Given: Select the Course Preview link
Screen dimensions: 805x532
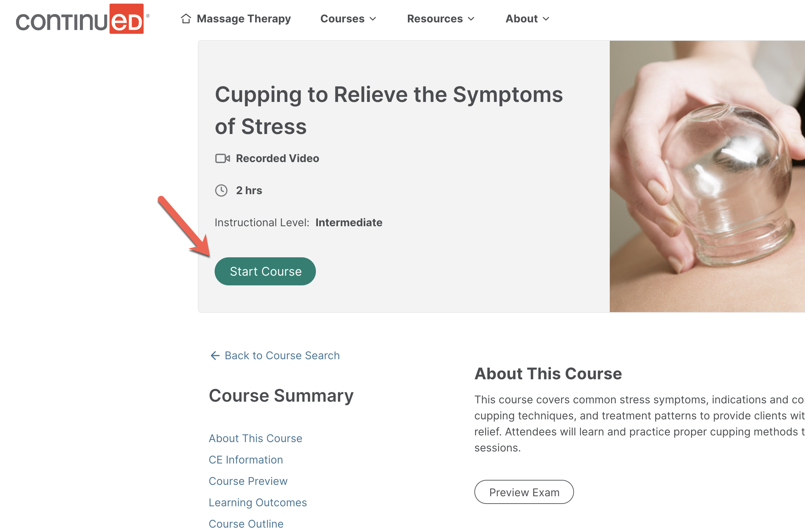Looking at the screenshot, I should tap(248, 481).
